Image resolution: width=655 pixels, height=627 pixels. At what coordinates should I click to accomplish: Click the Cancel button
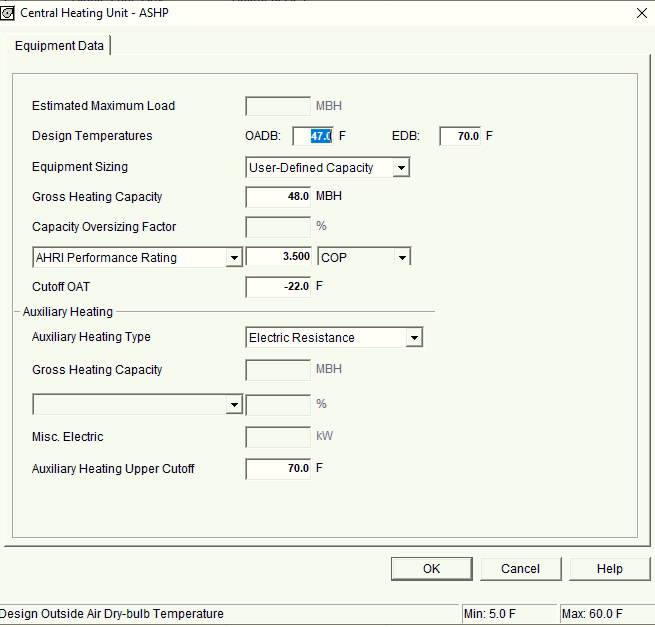tap(520, 569)
